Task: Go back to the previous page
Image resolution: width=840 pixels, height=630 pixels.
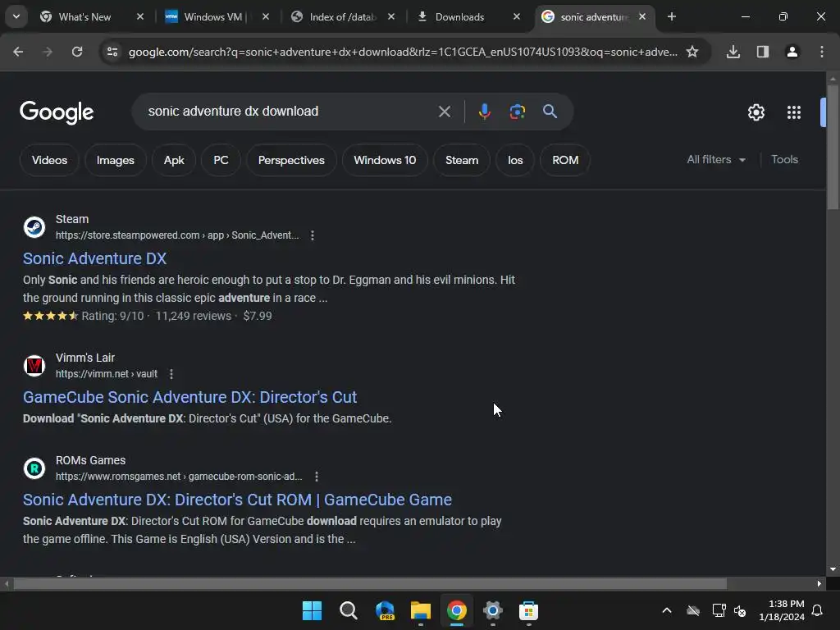Action: pos(18,52)
